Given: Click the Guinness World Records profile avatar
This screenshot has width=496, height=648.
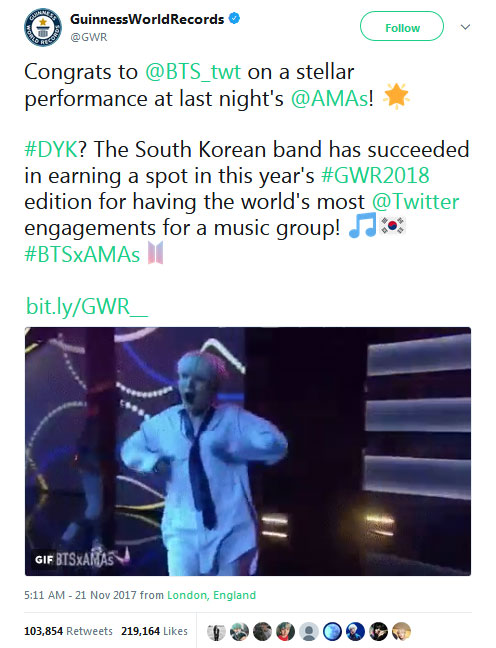Looking at the screenshot, I should click(x=43, y=27).
